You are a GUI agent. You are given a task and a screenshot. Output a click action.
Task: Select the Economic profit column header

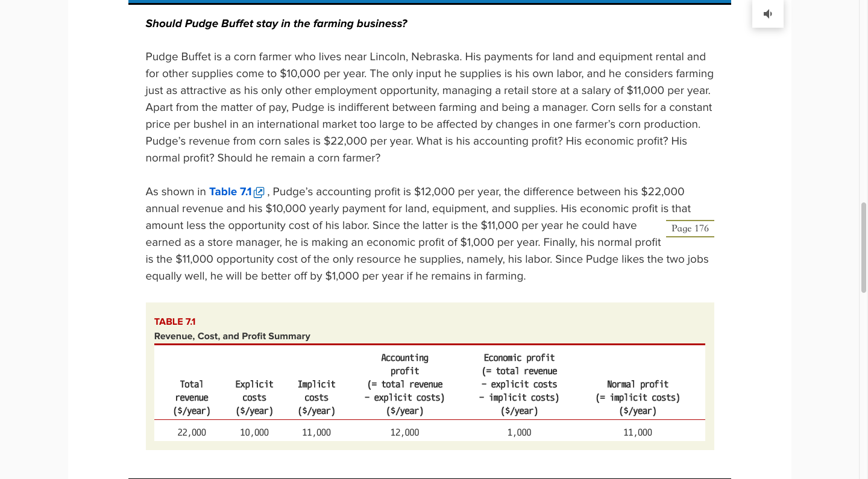pyautogui.click(x=519, y=384)
